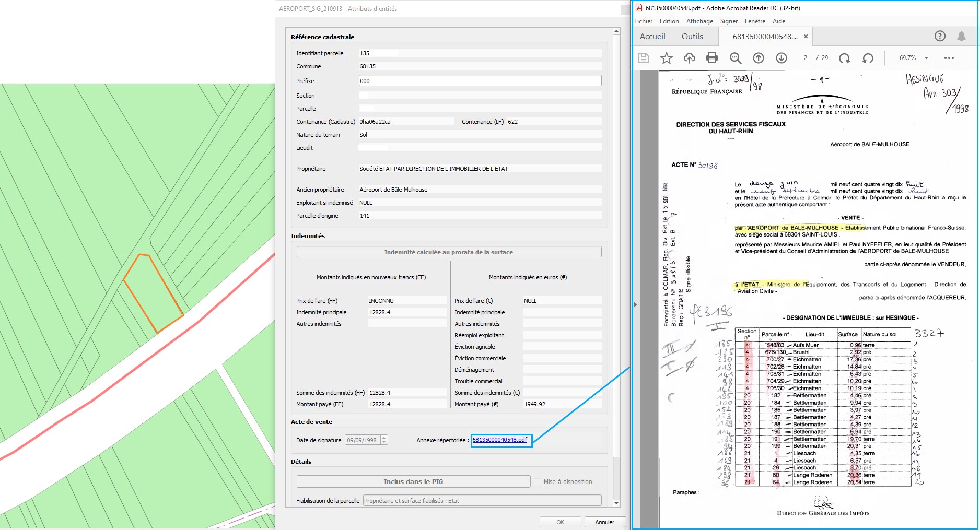Image resolution: width=980 pixels, height=530 pixels.
Task: Click Indemnité calculée au prorata button
Action: (449, 252)
